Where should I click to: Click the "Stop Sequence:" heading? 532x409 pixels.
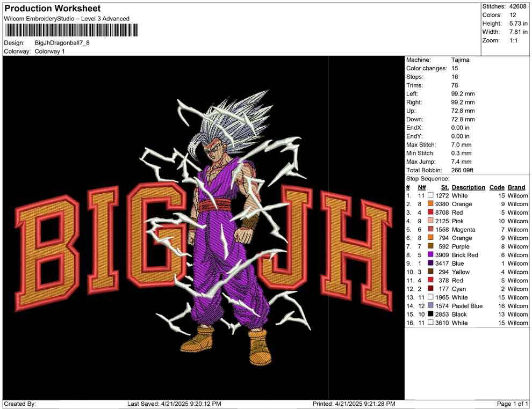(x=428, y=178)
